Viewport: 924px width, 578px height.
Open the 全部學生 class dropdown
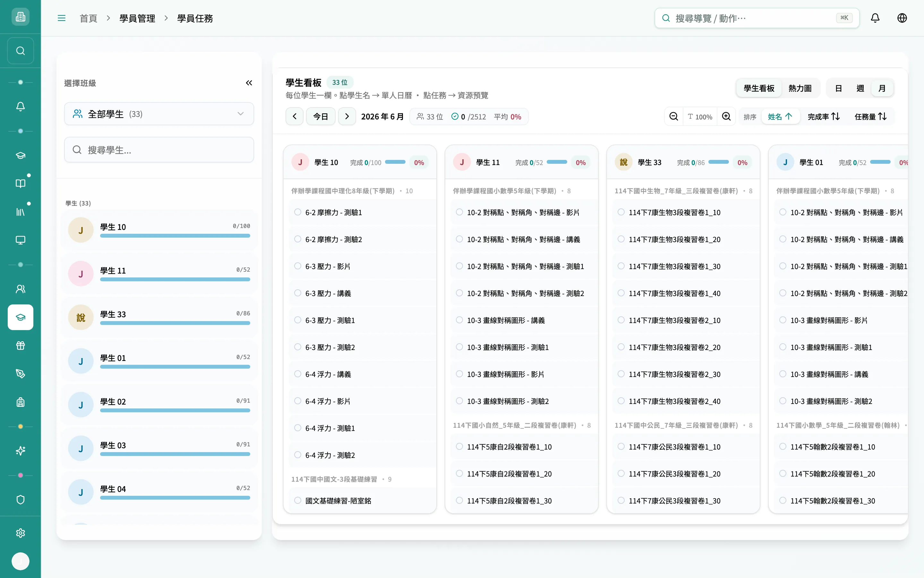coord(159,114)
